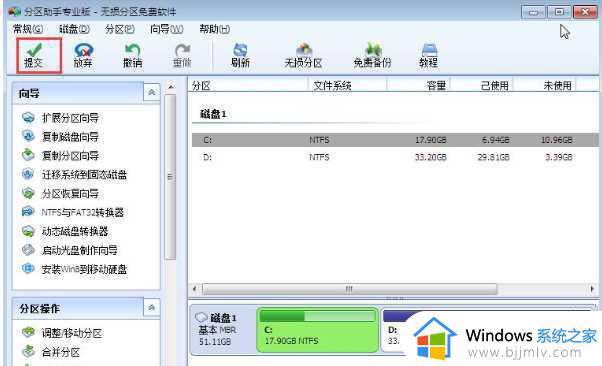
Task: Select the D: partition row
Action: pyautogui.click(x=395, y=157)
